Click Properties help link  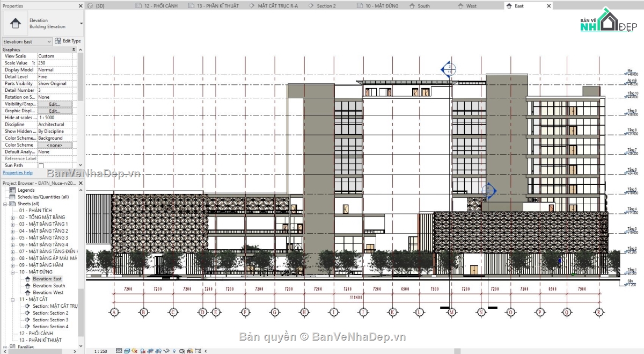pos(18,172)
